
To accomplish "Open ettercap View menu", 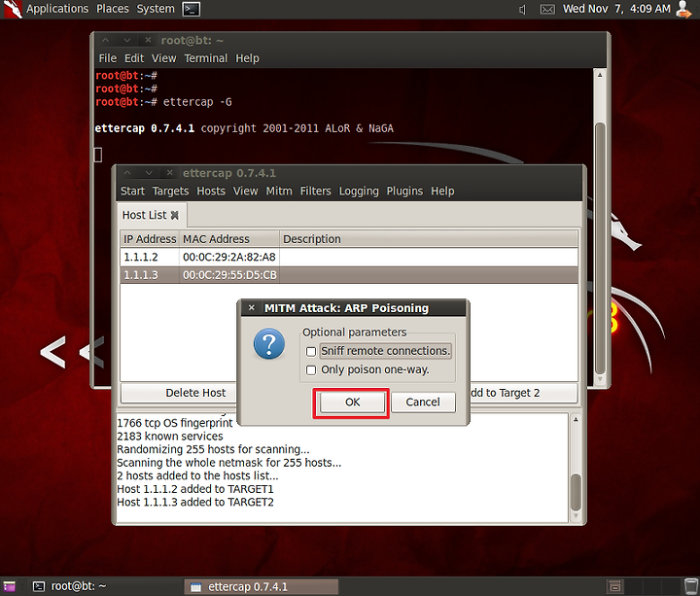I will (x=245, y=192).
